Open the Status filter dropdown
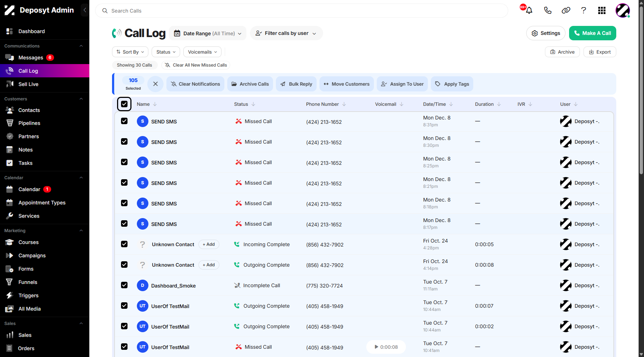644x357 pixels. click(x=166, y=52)
